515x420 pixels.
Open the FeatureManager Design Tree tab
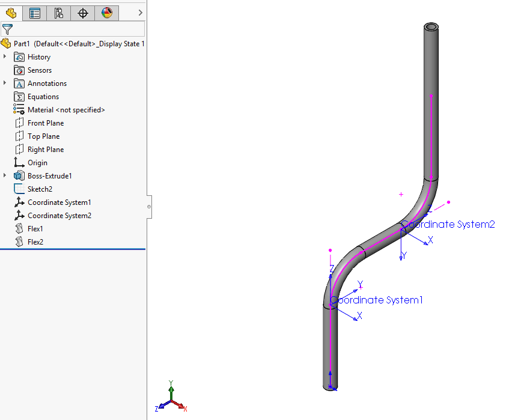[x=11, y=13]
